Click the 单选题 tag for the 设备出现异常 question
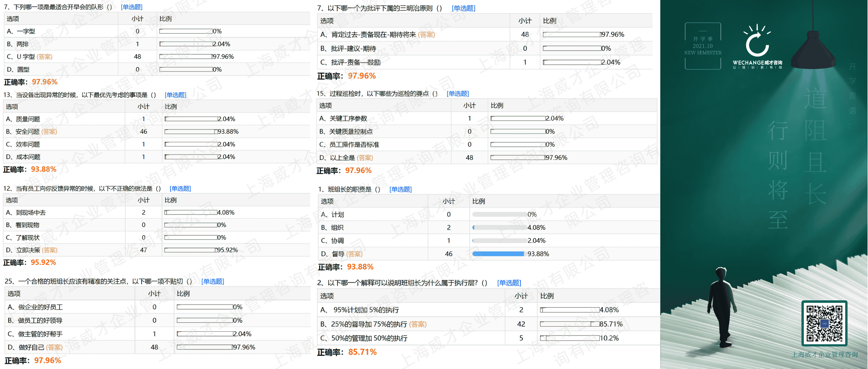 coord(175,95)
